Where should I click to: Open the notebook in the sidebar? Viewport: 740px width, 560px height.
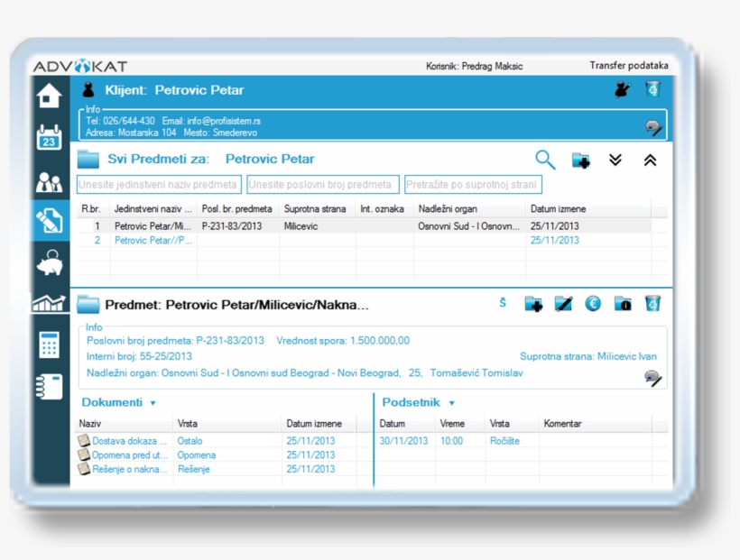click(49, 386)
